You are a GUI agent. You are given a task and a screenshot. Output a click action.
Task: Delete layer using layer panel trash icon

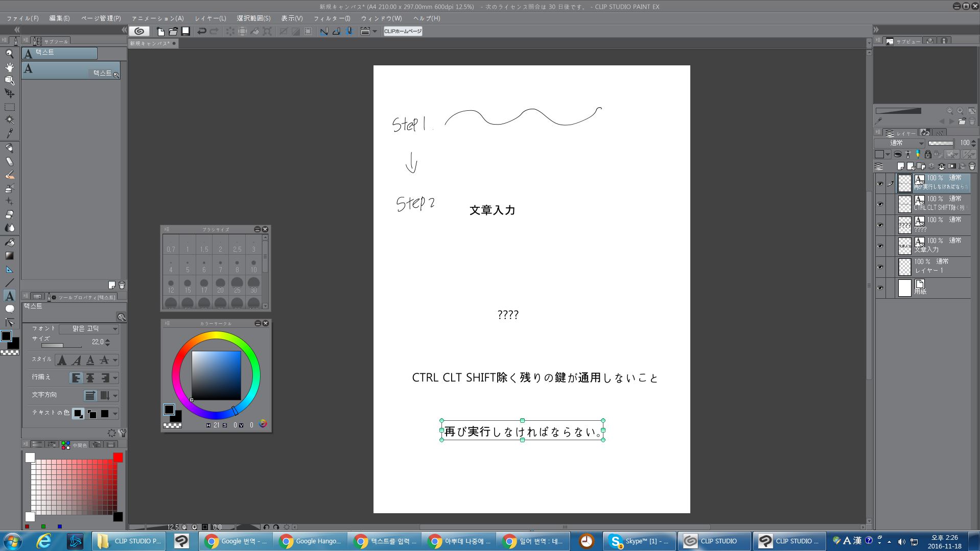click(972, 166)
